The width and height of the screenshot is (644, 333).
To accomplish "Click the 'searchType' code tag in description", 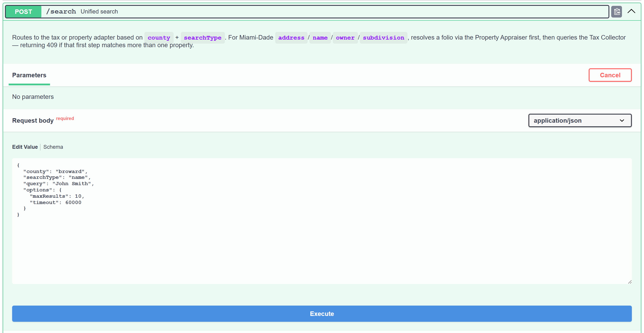I will coord(203,38).
